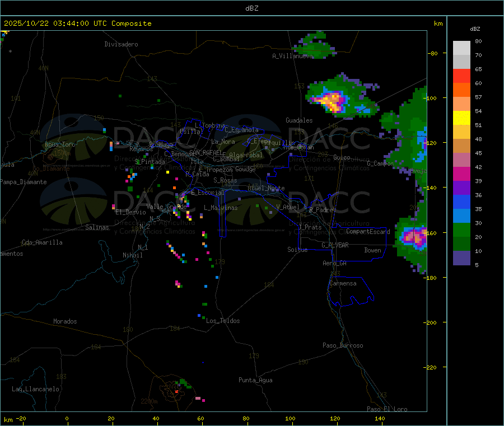
Task: Click the Soitue label
Action: click(297, 250)
